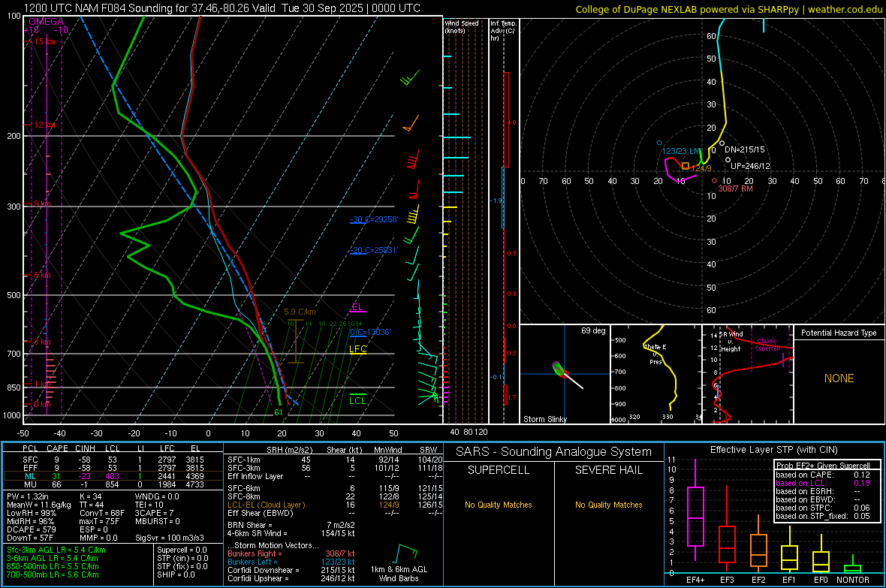Viewport: 886px width, 588px height.
Task: Click the Potential Hazard Type header
Action: 839,333
